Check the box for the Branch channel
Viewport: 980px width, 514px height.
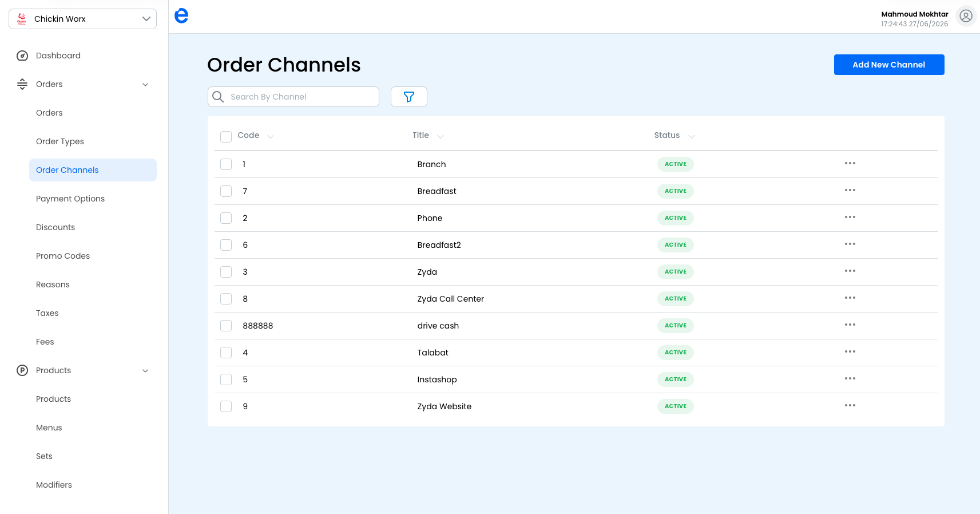pyautogui.click(x=226, y=164)
